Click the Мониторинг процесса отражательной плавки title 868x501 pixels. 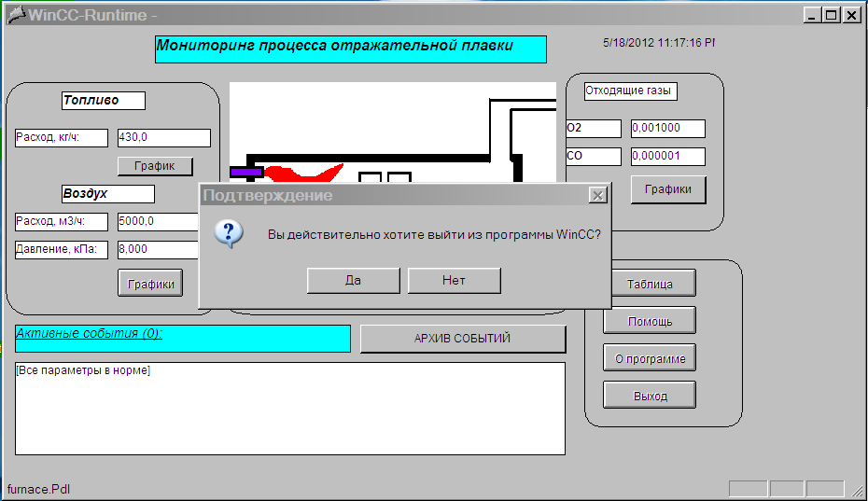point(350,49)
